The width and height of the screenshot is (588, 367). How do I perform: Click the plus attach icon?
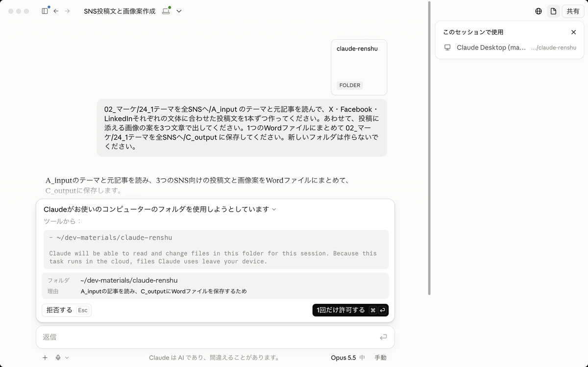[x=45, y=358]
